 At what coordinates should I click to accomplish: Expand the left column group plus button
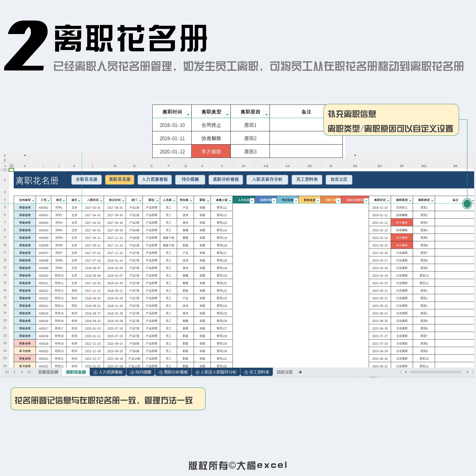tap(25, 155)
